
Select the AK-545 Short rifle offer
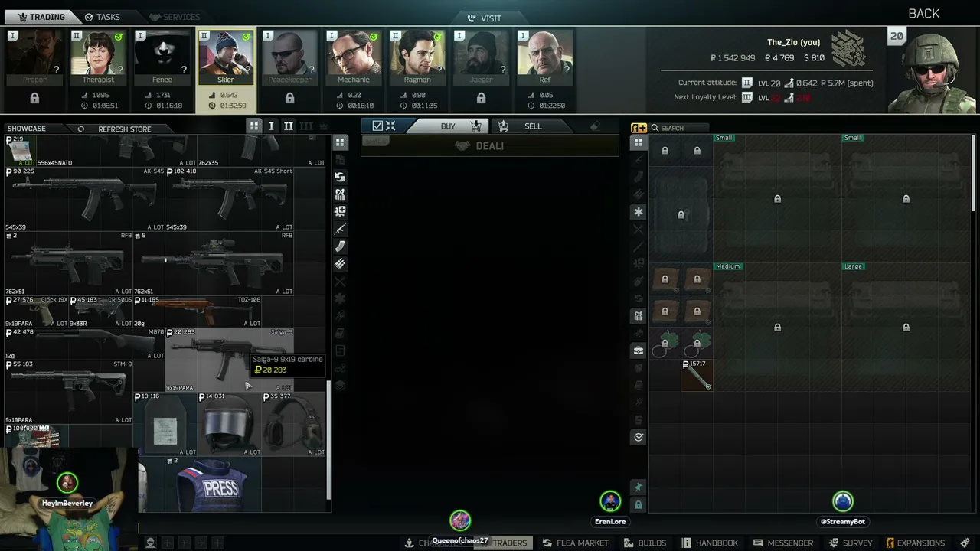tap(230, 199)
